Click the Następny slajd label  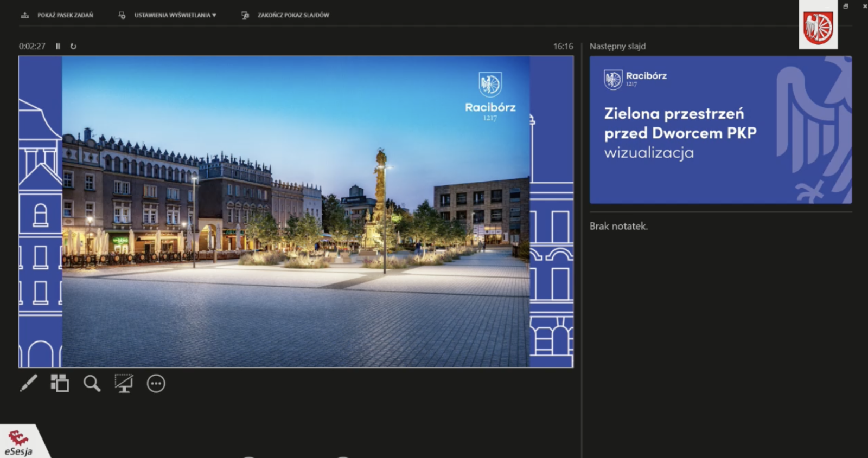(617, 46)
